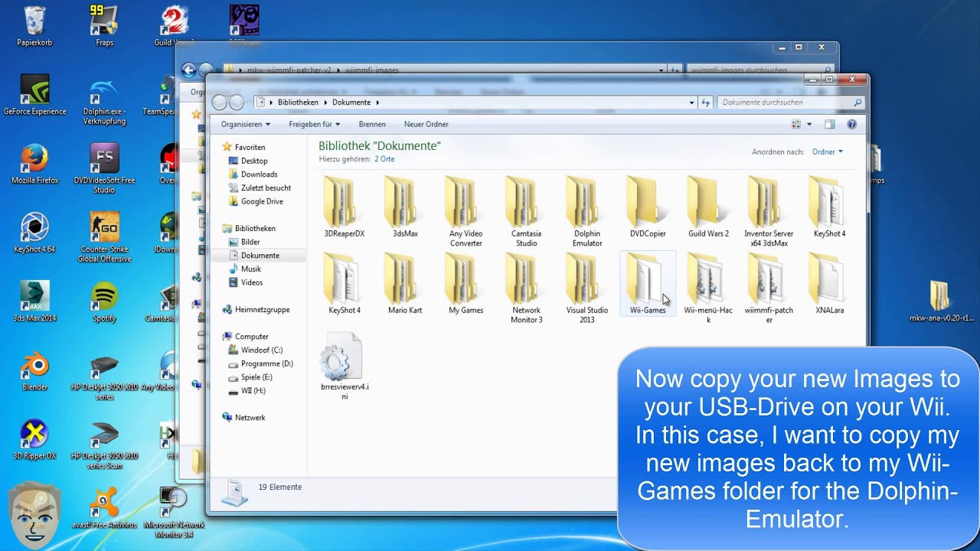Screen dimensions: 980x551
Task: Open the wiimmfi-patcher folder
Action: point(769,288)
